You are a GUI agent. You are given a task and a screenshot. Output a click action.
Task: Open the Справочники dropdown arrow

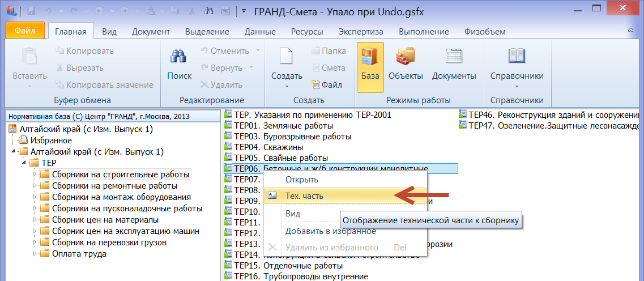[x=517, y=86]
